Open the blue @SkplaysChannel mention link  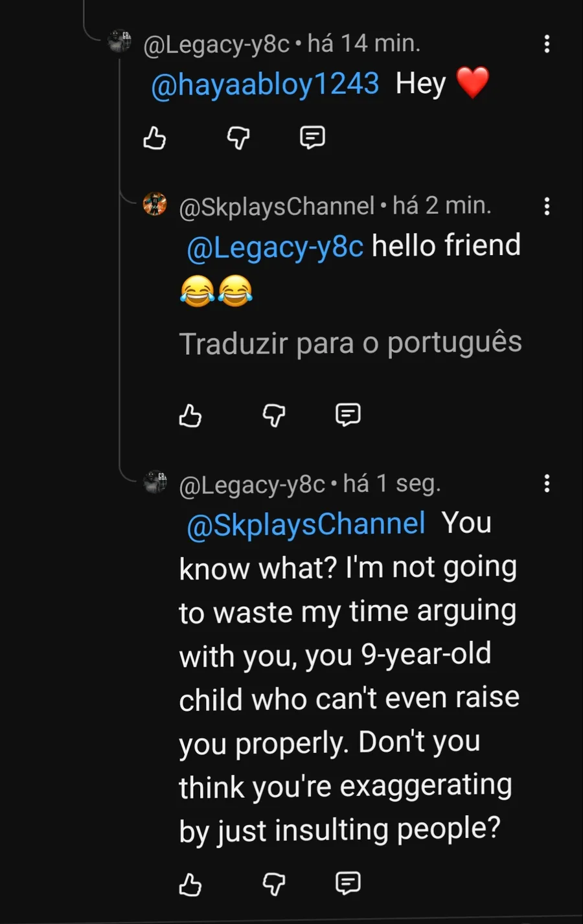306,524
